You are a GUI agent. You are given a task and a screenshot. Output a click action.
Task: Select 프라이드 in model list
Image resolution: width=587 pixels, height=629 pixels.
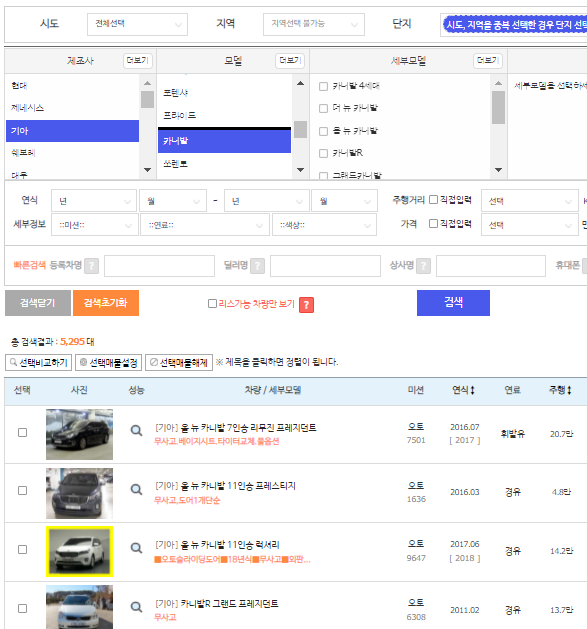(224, 116)
